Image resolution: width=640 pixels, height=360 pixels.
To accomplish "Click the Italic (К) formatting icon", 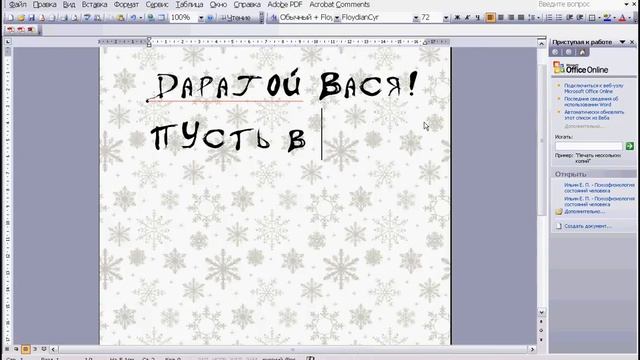I will pos(467,18).
